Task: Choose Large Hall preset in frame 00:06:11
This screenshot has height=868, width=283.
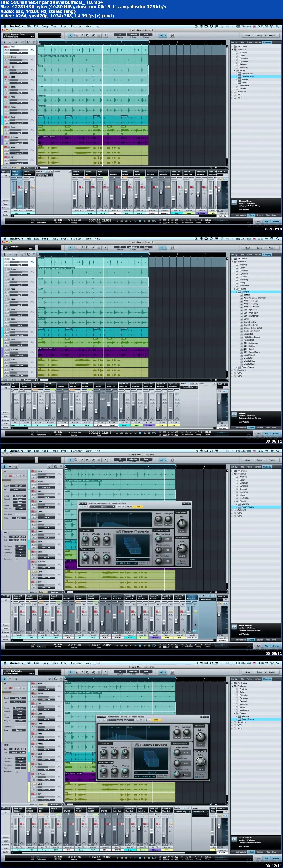Action: point(248,334)
